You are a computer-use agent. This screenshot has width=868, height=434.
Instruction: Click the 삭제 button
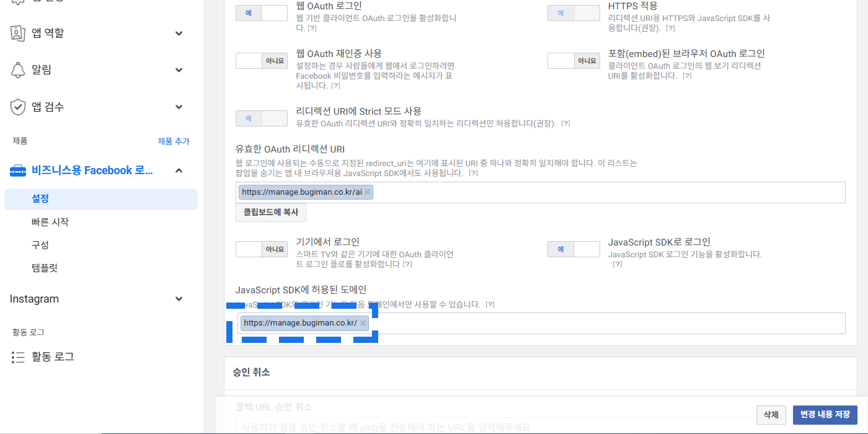[771, 415]
